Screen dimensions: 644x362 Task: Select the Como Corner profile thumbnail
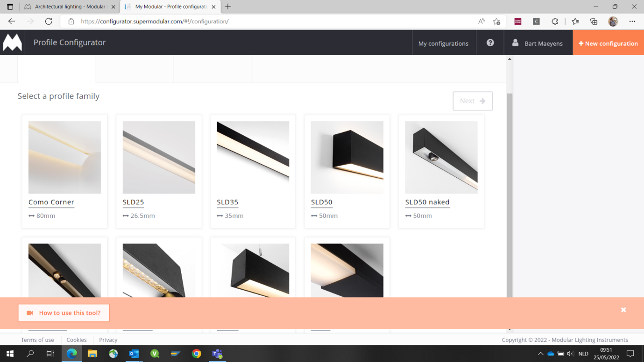click(x=64, y=157)
